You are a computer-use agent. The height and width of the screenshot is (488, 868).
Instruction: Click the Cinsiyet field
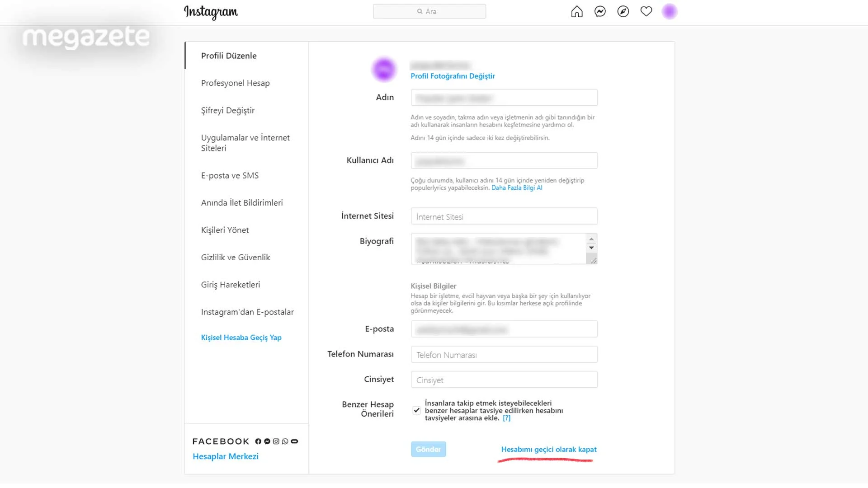[504, 380]
